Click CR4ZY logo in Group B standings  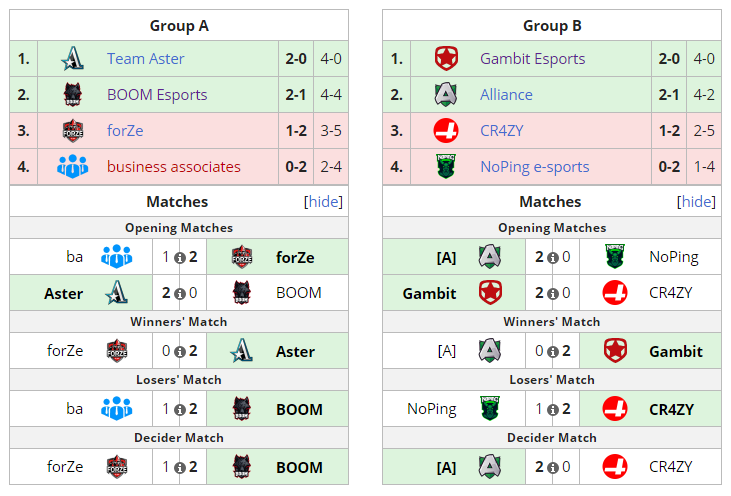pyautogui.click(x=445, y=131)
